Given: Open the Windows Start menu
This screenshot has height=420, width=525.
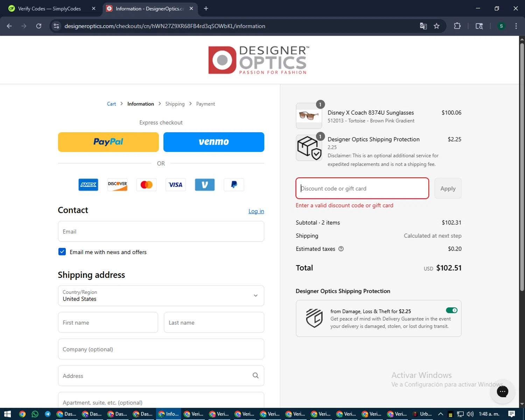Looking at the screenshot, I should click(x=7, y=414).
